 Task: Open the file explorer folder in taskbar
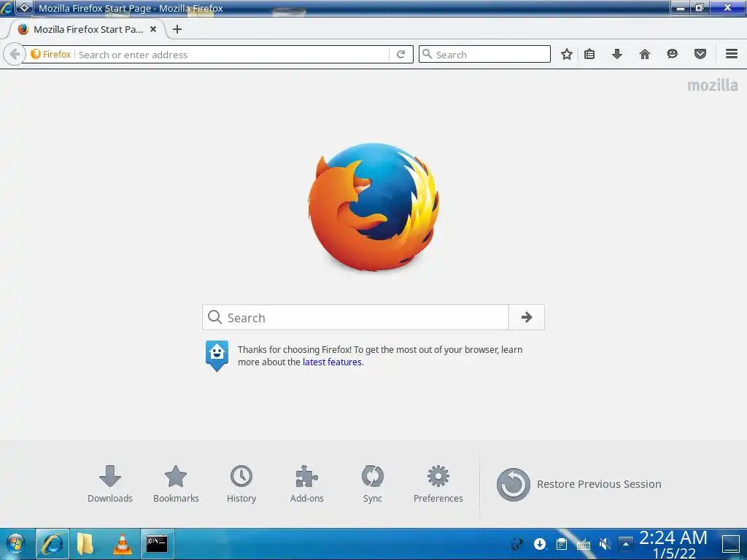[85, 543]
